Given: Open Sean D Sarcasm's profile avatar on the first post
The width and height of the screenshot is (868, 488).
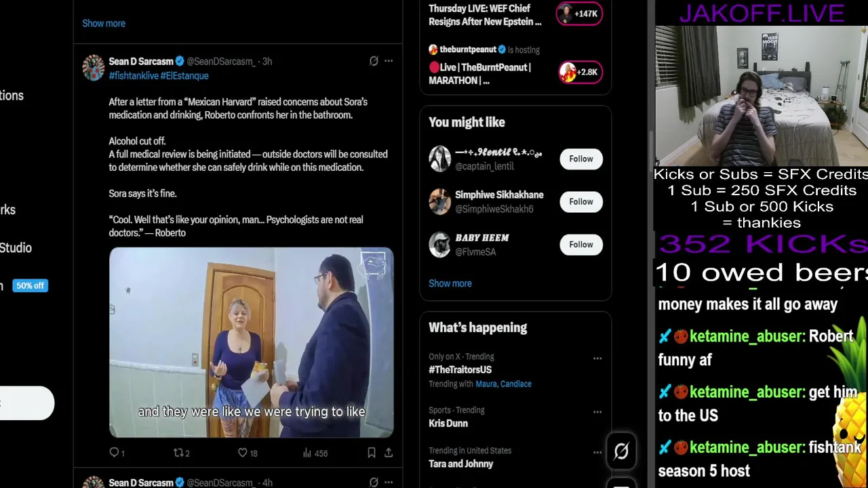Looking at the screenshot, I should [x=93, y=68].
